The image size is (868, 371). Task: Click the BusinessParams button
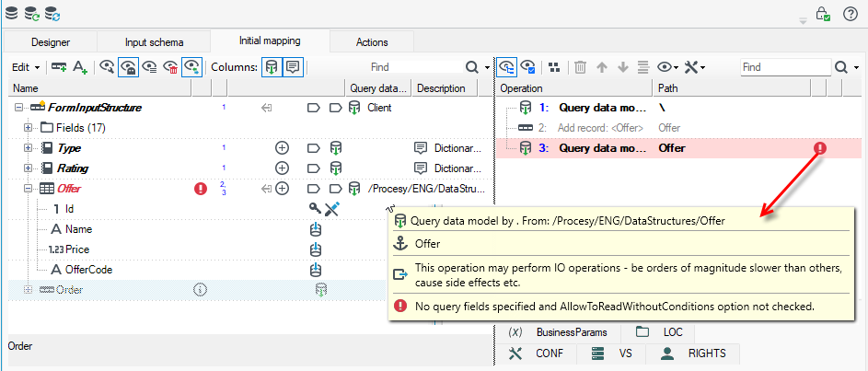pyautogui.click(x=558, y=332)
